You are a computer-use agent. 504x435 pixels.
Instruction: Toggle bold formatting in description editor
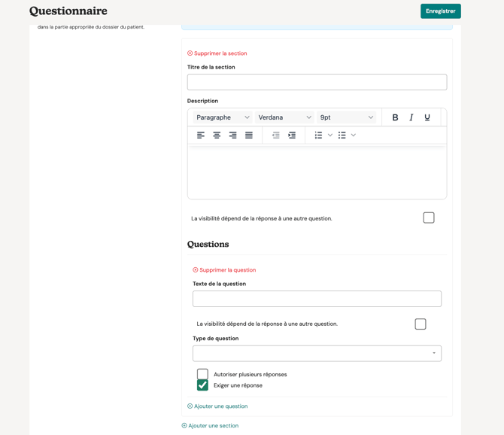(x=395, y=117)
